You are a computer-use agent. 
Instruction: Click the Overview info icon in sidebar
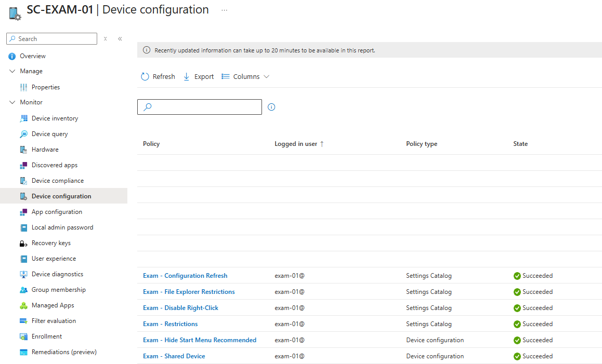tap(12, 56)
